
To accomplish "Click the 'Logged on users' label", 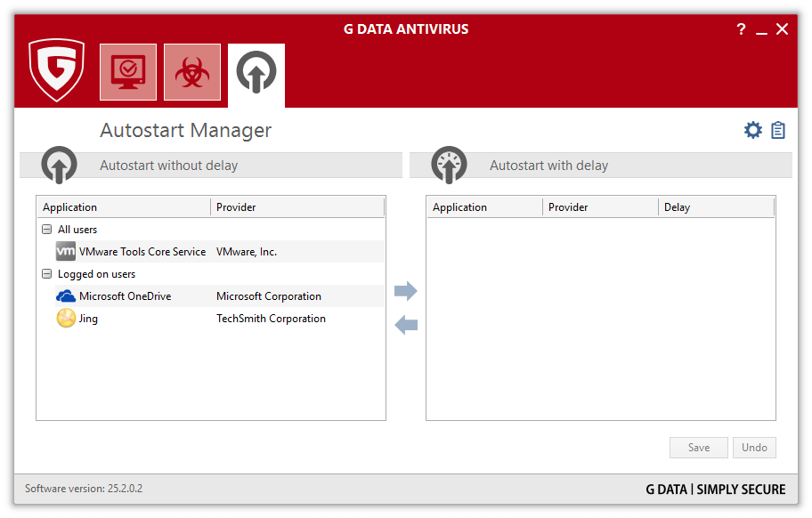I will point(96,274).
